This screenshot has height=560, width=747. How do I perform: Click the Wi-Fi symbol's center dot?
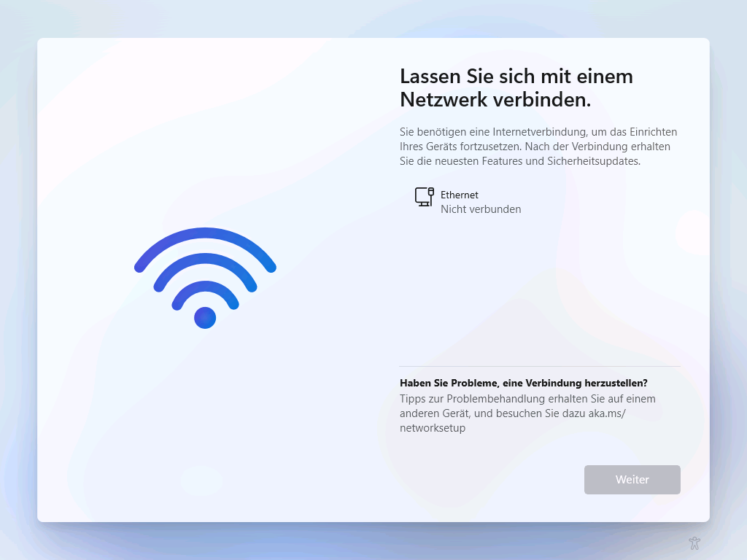tap(205, 318)
